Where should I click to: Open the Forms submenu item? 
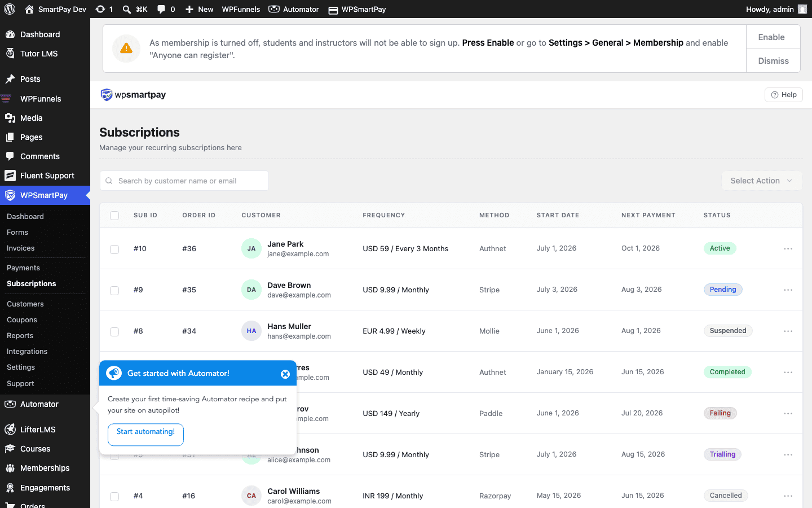pos(17,232)
